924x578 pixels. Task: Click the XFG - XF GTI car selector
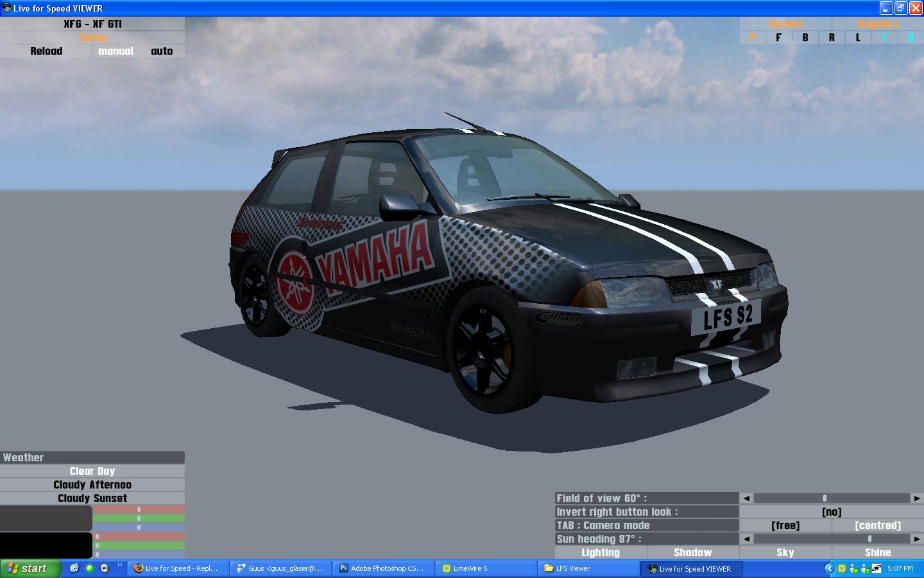tap(92, 24)
